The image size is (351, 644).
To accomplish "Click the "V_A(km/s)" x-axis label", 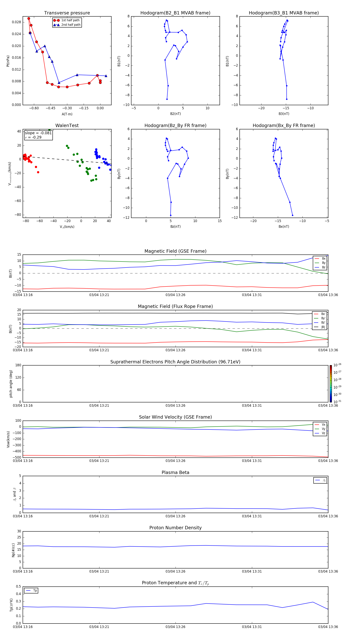I will pyautogui.click(x=67, y=227).
